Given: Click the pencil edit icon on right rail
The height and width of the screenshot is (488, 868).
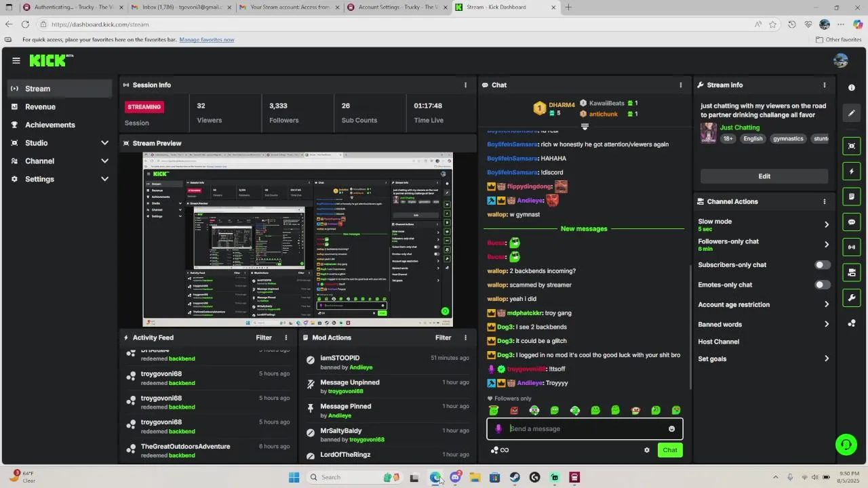Looking at the screenshot, I should (x=852, y=113).
